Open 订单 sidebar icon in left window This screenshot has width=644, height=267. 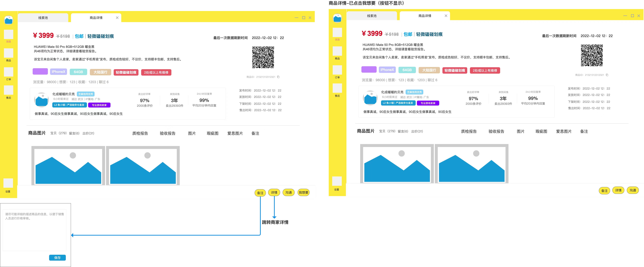[8, 72]
